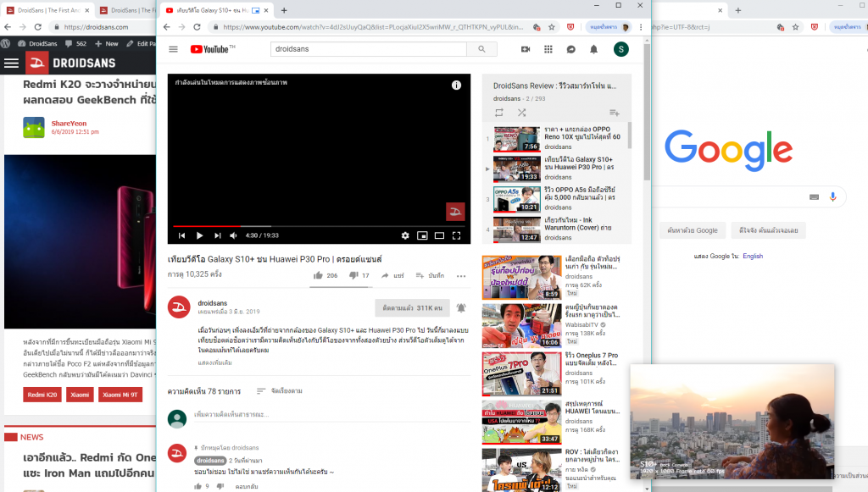868x492 pixels.
Task: Open the more actions ellipsis under video
Action: pos(461,276)
